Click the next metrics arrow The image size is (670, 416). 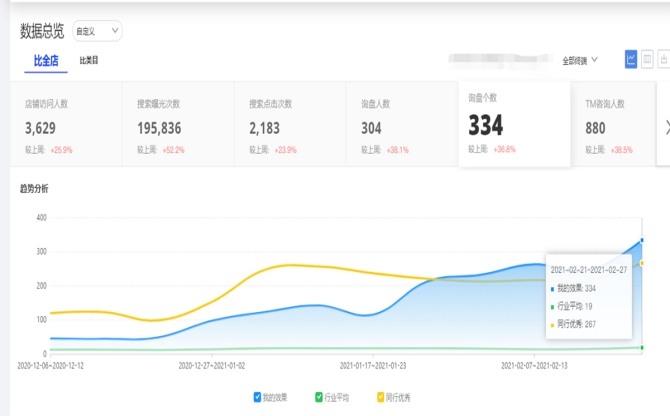coord(667,126)
